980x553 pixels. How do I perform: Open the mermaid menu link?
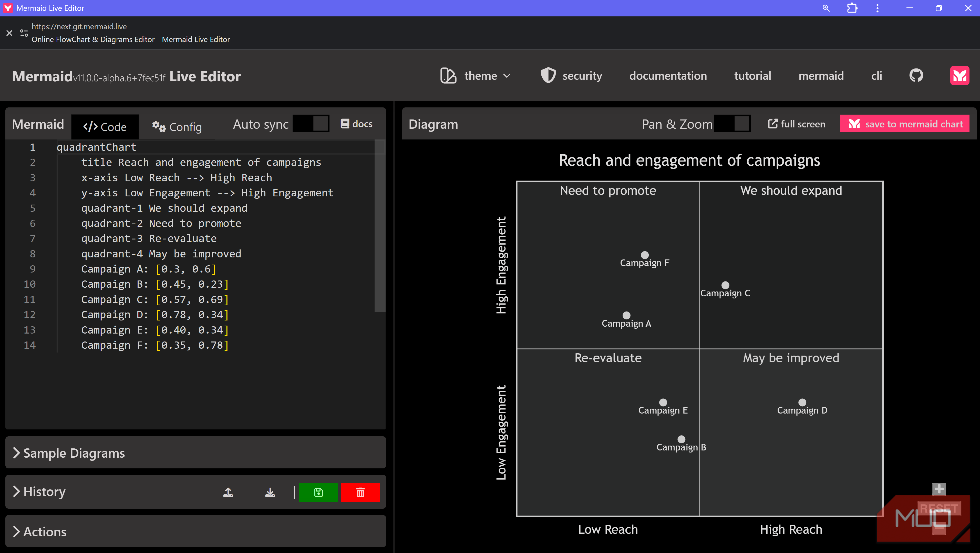[x=821, y=76]
